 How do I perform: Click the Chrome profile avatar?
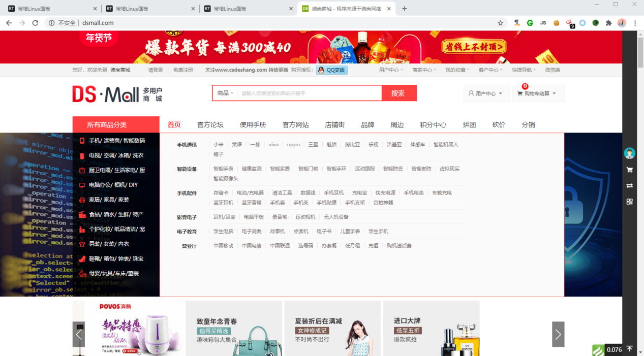pyautogui.click(x=622, y=23)
